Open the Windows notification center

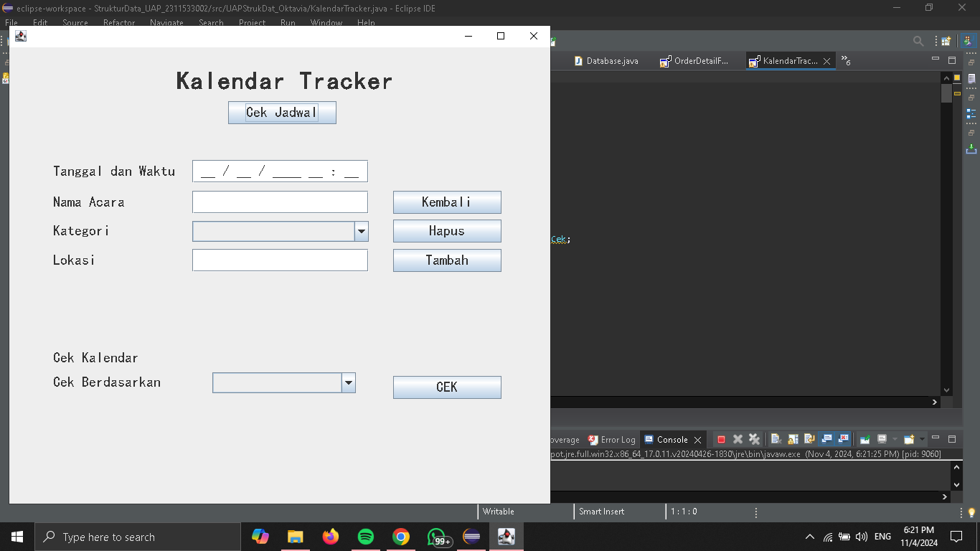956,537
